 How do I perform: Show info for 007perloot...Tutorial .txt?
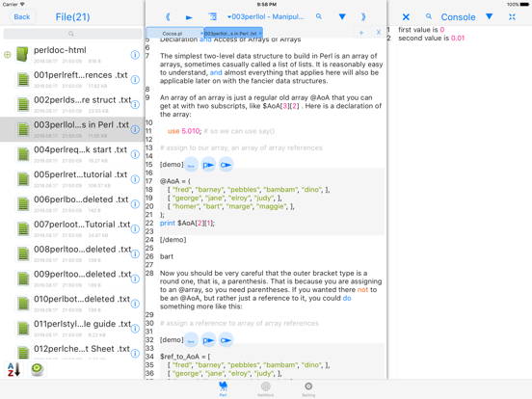135,229
